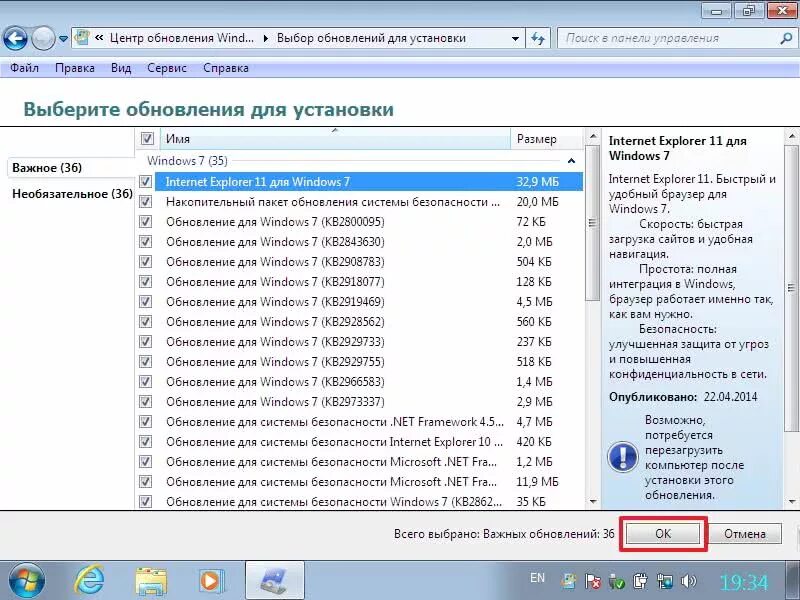Select the 1,2 МБ Microsoft .NET security update
800x600 pixels.
(x=368, y=462)
